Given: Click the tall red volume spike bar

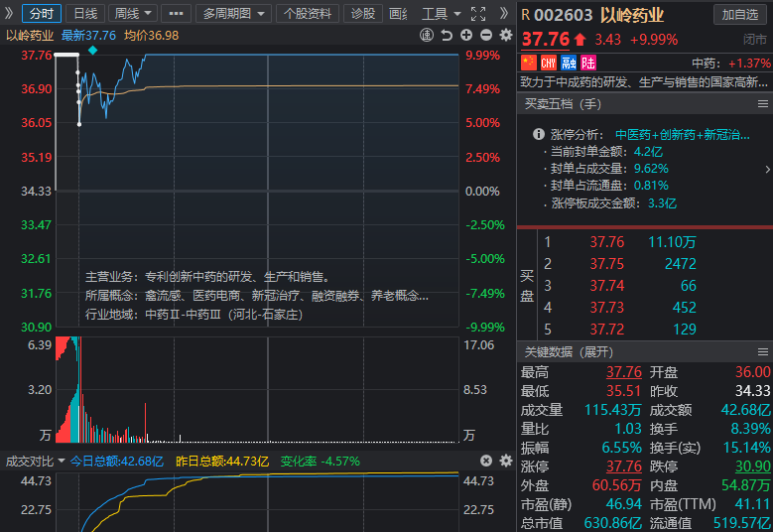Looking at the screenshot, I should point(146,423).
